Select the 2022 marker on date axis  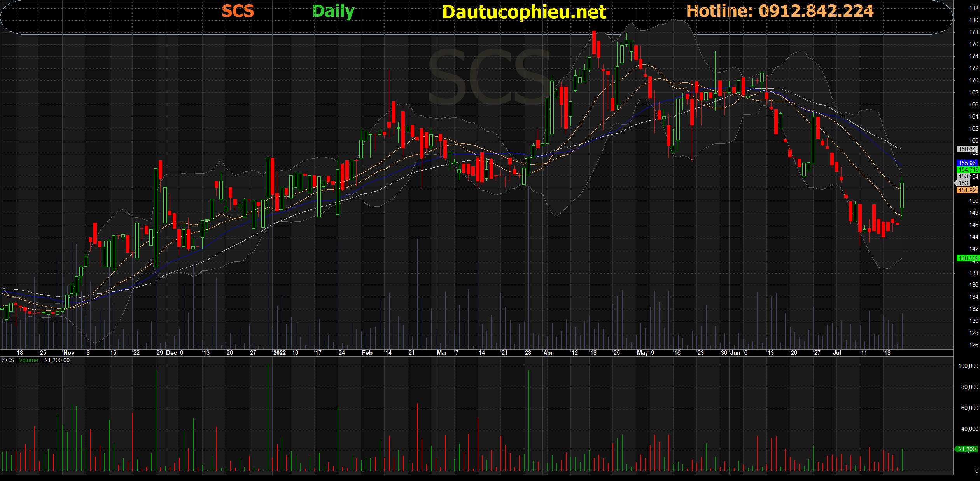click(x=279, y=353)
